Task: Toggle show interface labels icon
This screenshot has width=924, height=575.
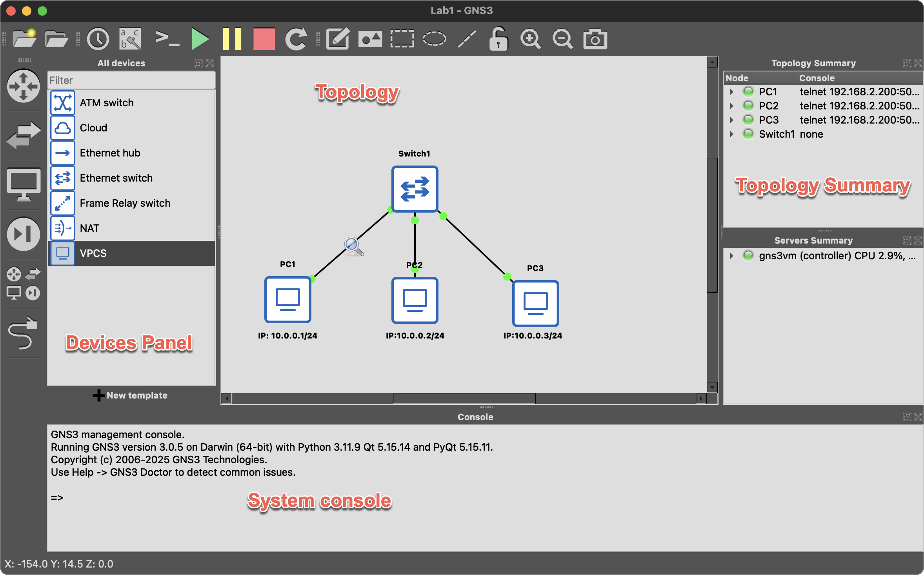Action: [130, 39]
